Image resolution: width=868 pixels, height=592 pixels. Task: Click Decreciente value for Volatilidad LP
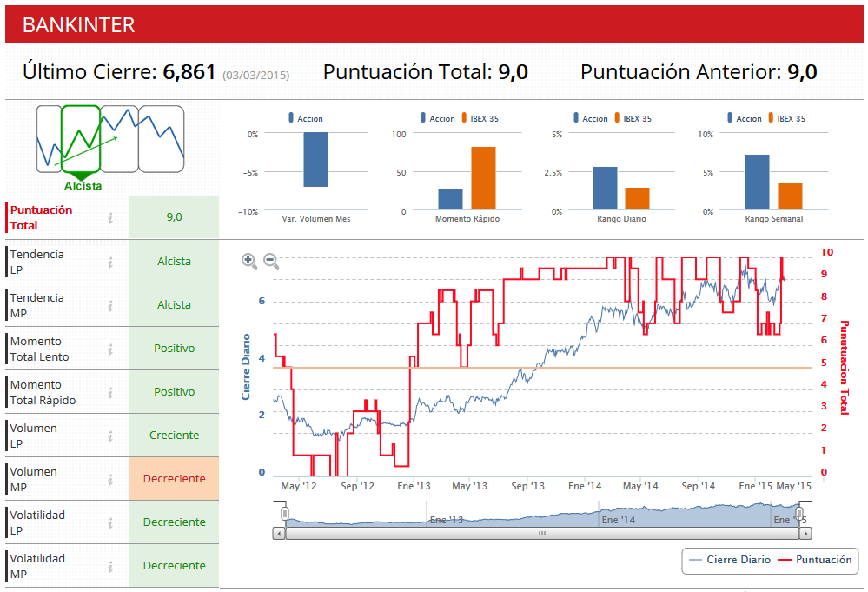pyautogui.click(x=174, y=522)
